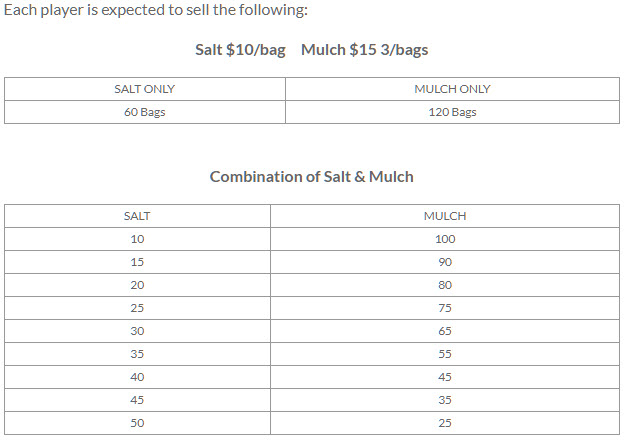Click the Salt $10/bag pricing text
The image size is (627, 441).
240,50
